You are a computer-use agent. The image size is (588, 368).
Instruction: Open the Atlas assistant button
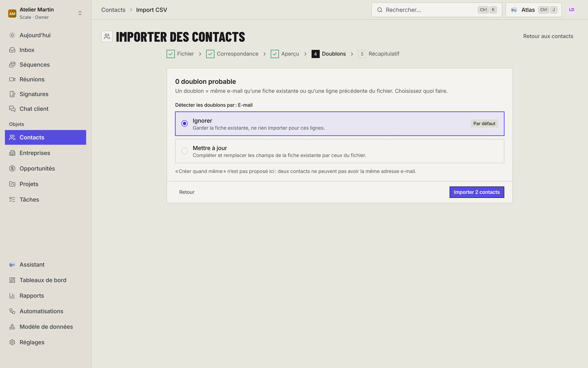(533, 10)
